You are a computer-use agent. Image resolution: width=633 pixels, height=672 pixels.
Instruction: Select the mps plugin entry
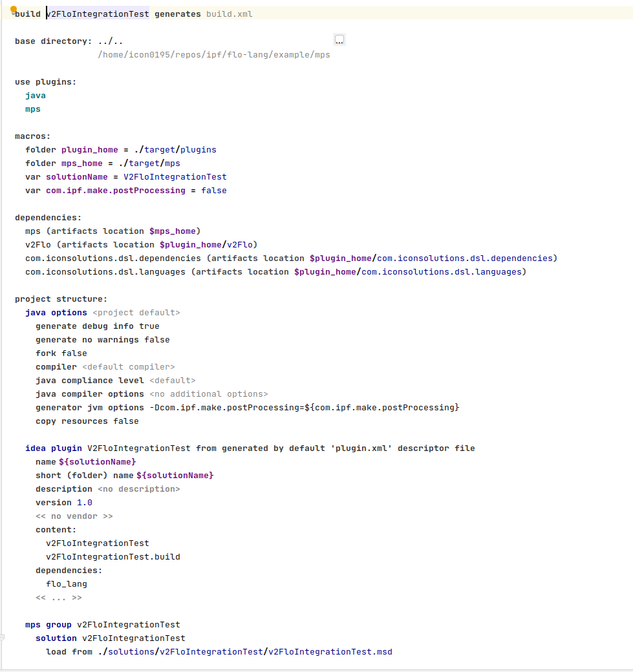pos(32,109)
